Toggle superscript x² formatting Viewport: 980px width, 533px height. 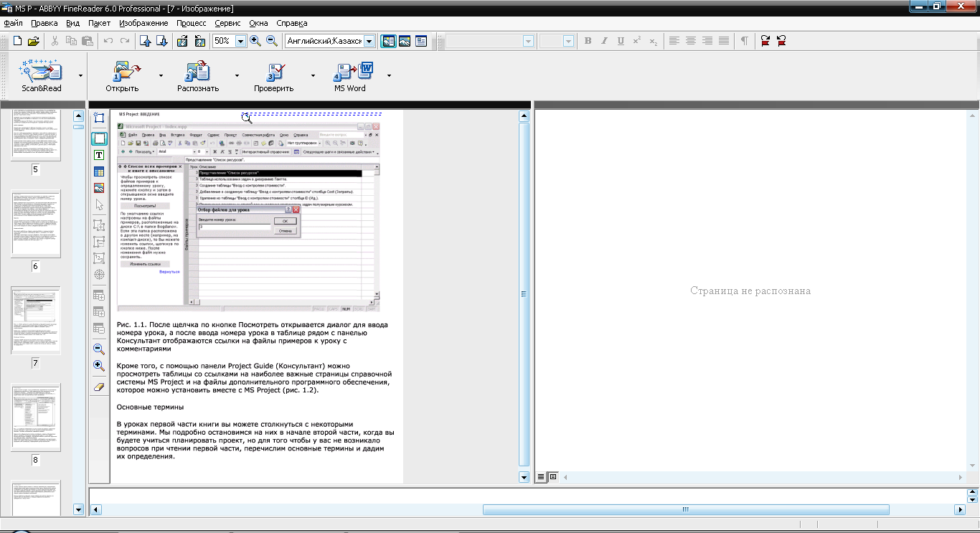click(x=636, y=41)
